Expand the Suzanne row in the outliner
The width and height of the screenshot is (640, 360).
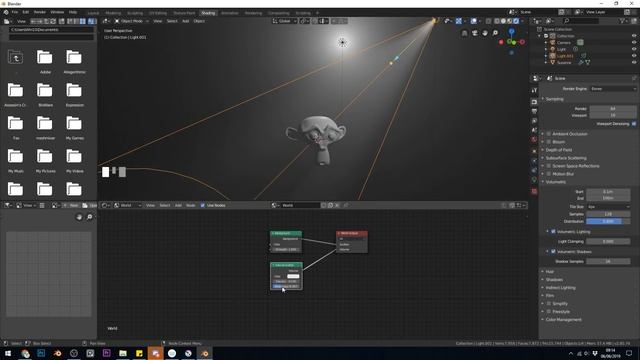point(546,62)
